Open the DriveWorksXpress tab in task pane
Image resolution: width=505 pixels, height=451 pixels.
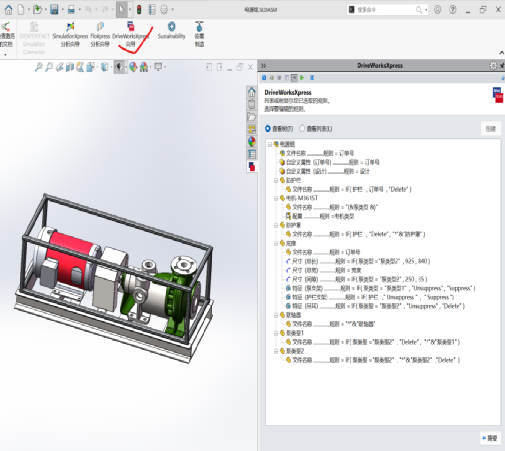[252, 166]
